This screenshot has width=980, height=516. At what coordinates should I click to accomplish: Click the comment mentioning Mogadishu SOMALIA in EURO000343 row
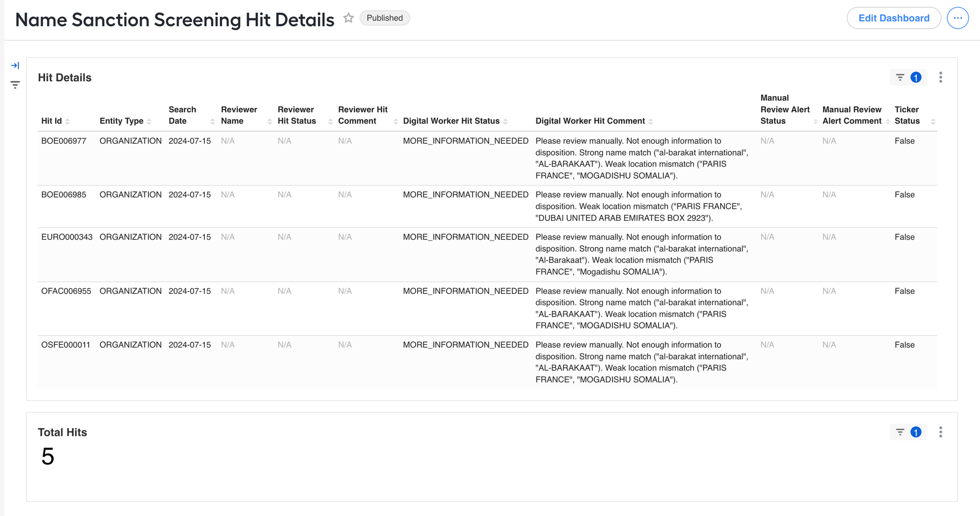point(642,254)
